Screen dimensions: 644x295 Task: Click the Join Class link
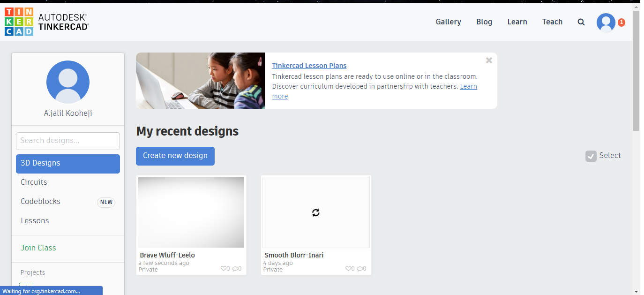(x=38, y=248)
